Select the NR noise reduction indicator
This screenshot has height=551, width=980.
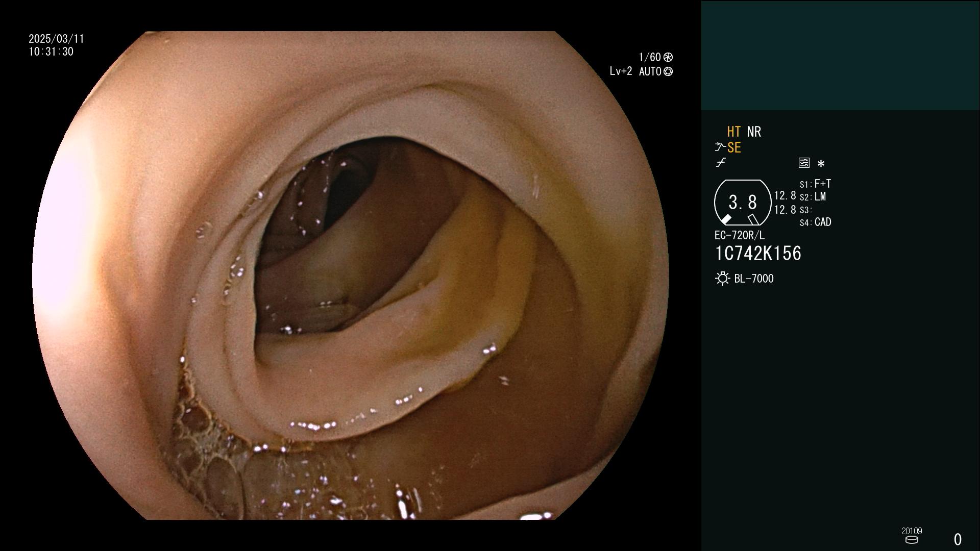click(754, 132)
